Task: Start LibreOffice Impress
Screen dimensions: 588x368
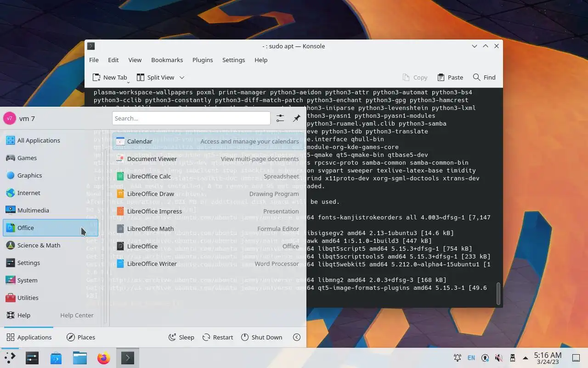Action: click(x=208, y=211)
